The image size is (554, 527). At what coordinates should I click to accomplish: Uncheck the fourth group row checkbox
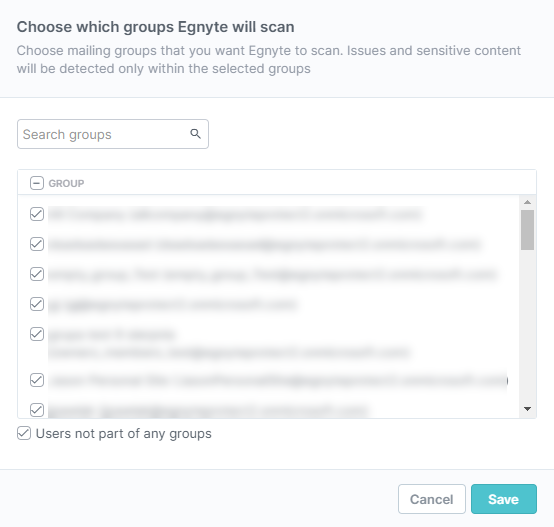point(37,304)
